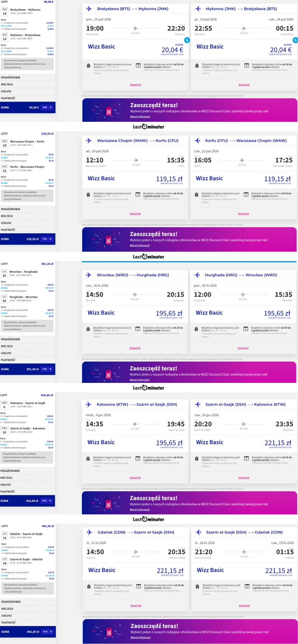Image resolution: width=298 pixels, height=644 pixels.
Task: Click the LIS 26 date badge for Wrocław – Hurghada
Action: (x=4, y=273)
